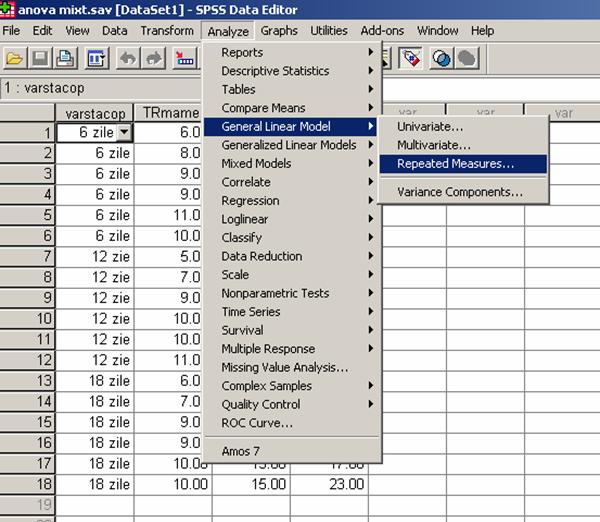
Task: Choose Variance Components... option
Action: [x=463, y=192]
